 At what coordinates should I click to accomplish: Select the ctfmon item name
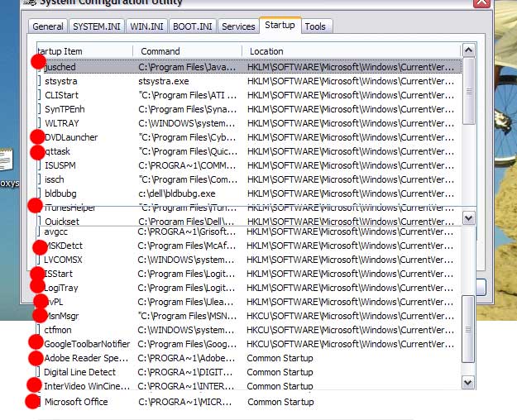pos(58,330)
